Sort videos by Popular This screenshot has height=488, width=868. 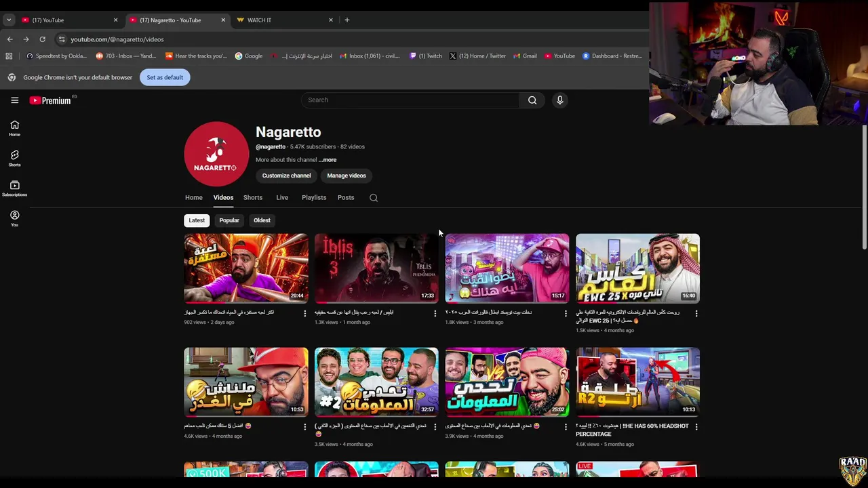pyautogui.click(x=229, y=220)
